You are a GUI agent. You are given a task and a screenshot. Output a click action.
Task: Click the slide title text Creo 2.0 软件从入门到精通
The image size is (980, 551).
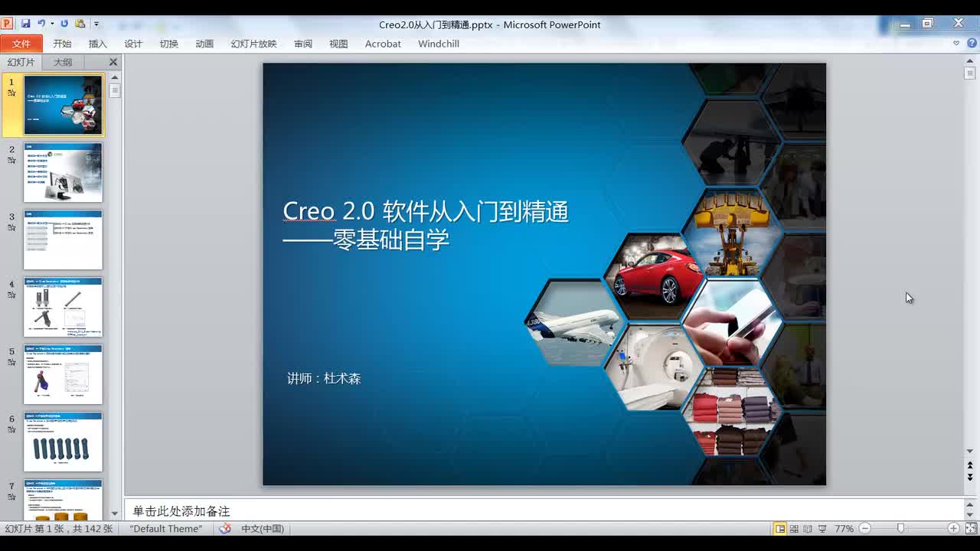[426, 211]
